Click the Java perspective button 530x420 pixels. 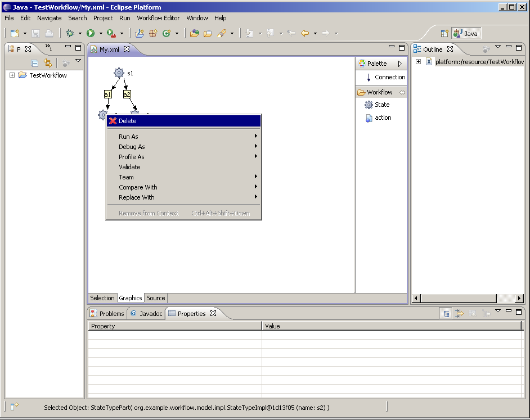coord(466,34)
